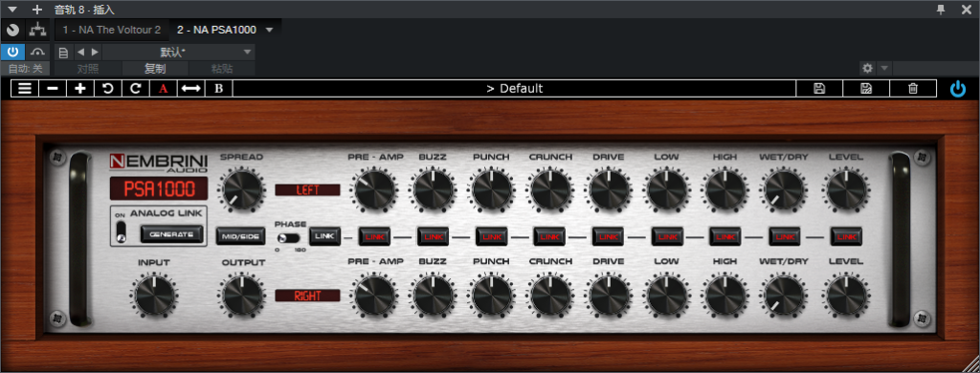Select the B comparison state
This screenshot has height=373, width=980.
click(x=219, y=88)
